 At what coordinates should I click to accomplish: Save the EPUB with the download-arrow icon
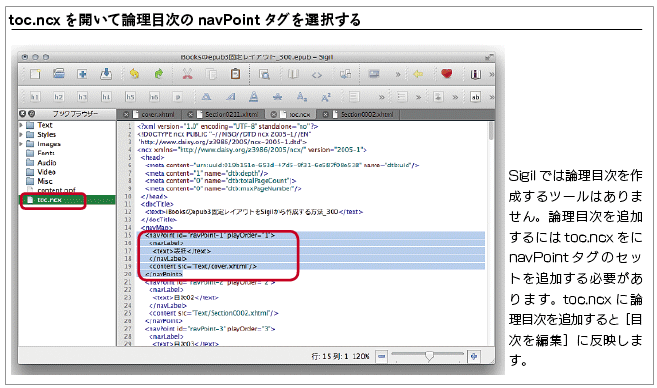tap(106, 74)
